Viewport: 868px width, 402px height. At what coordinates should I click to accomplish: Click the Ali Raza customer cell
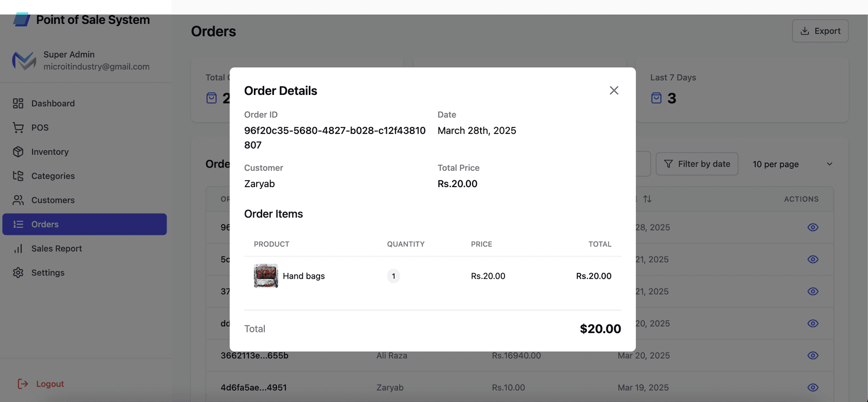(392, 355)
